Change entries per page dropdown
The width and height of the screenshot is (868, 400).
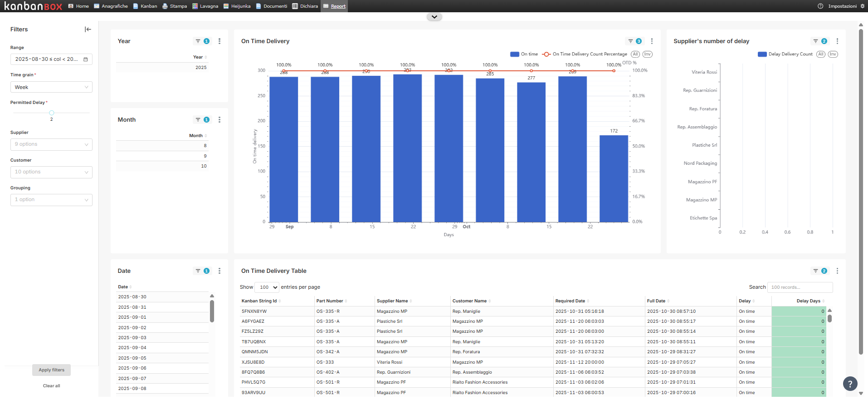(x=267, y=287)
